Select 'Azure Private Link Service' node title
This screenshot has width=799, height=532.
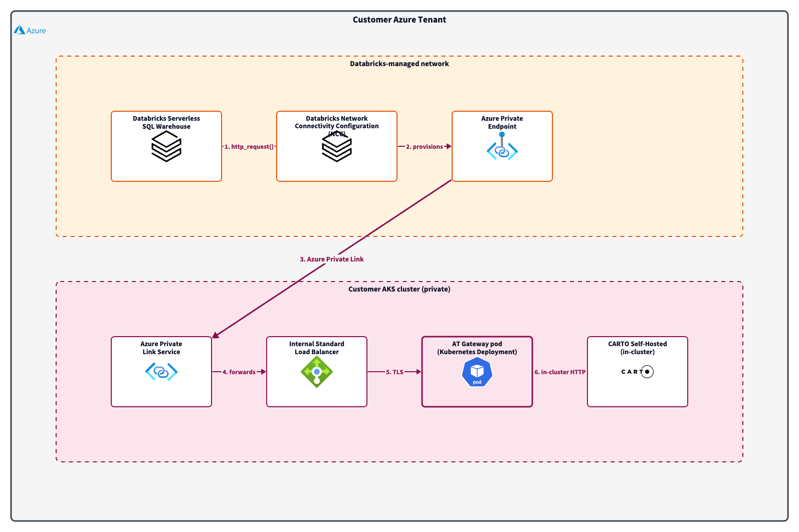click(x=161, y=348)
